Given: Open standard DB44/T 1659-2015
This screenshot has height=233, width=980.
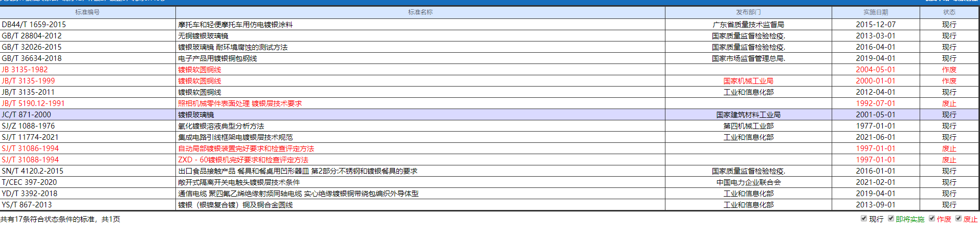Looking at the screenshot, I should 34,25.
